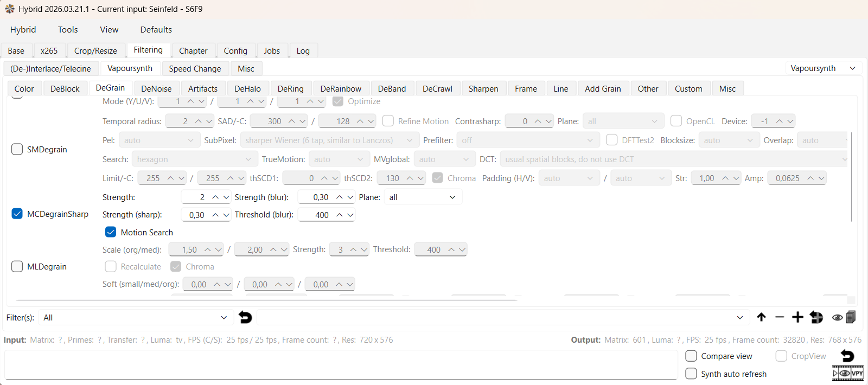868x385 pixels.
Task: Click the horizontal scrollbar below DeGrain settings
Action: click(266, 299)
